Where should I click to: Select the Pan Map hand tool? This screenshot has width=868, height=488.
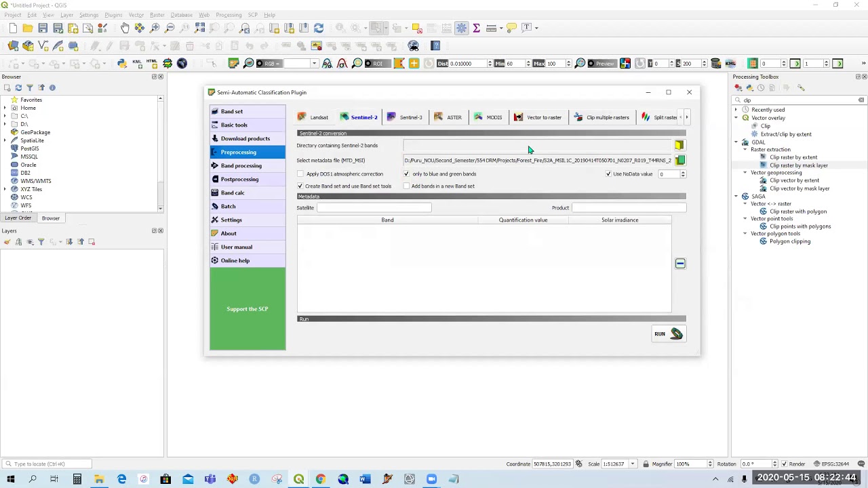[x=125, y=28]
